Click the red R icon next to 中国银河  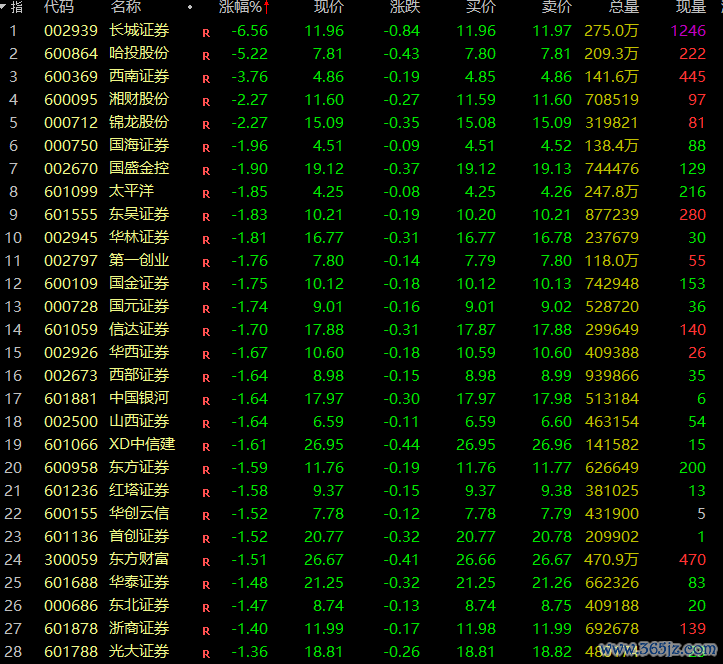pyautogui.click(x=206, y=401)
